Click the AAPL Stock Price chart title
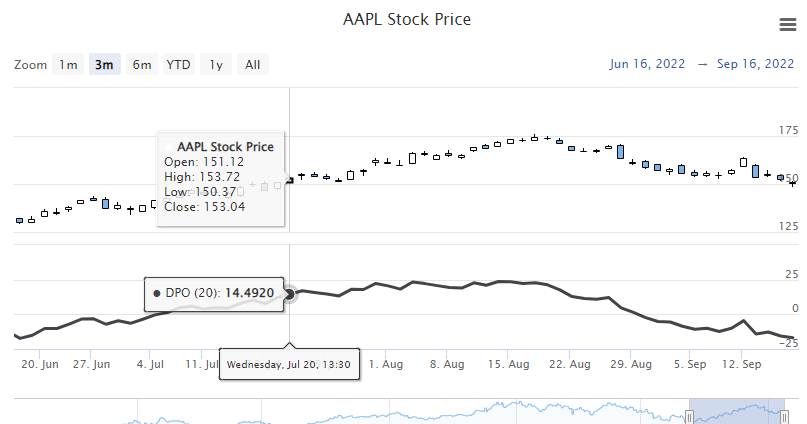Image resolution: width=807 pixels, height=424 pixels. point(406,20)
